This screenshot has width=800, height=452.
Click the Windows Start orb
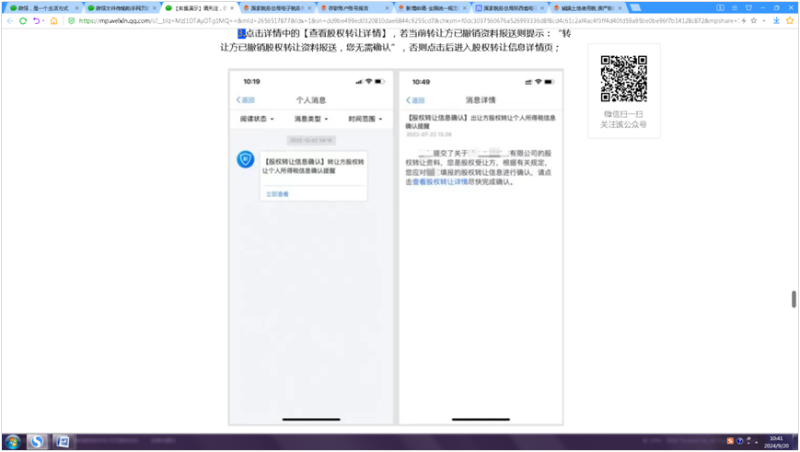coord(13,441)
